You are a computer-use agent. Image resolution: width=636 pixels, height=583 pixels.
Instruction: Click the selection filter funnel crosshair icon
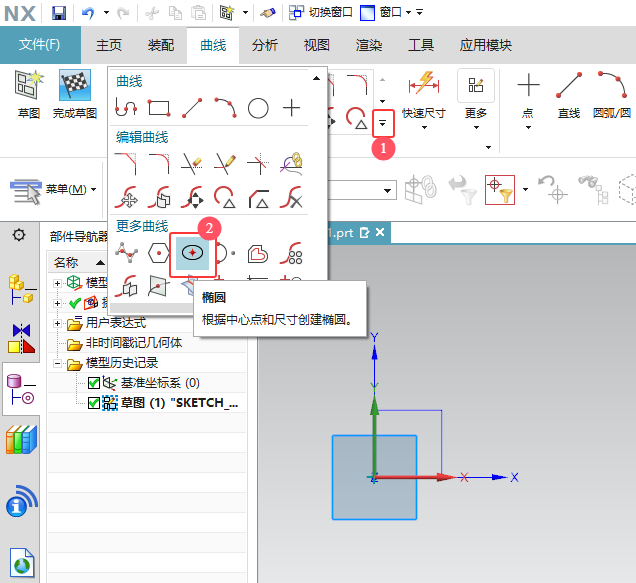coord(500,190)
